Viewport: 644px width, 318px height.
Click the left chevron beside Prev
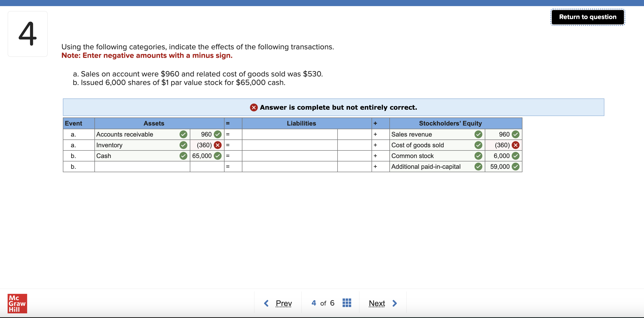click(266, 303)
